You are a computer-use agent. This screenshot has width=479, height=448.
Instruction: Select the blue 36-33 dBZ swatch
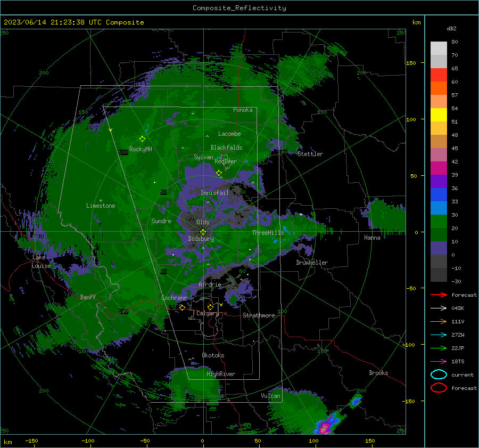(x=439, y=194)
